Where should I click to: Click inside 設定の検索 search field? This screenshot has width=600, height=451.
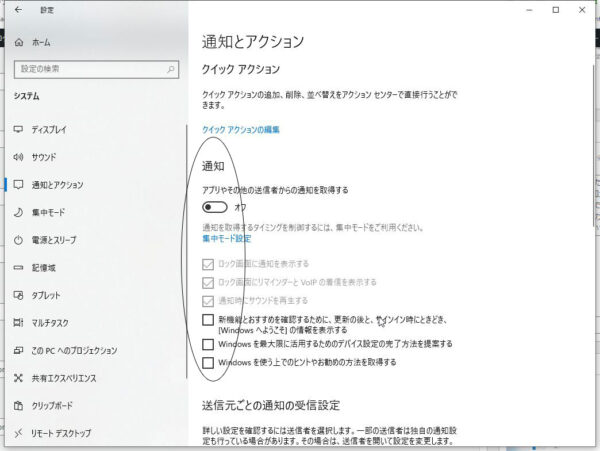coord(96,69)
